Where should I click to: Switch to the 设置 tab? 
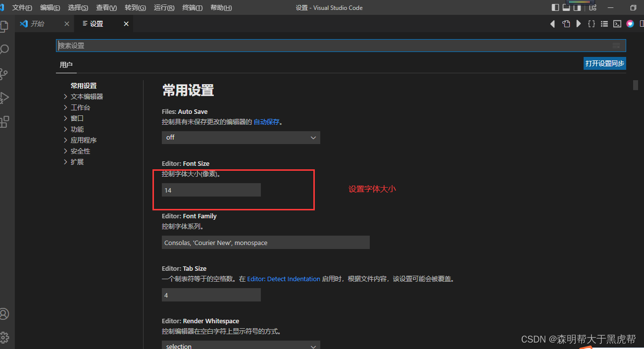[103, 24]
